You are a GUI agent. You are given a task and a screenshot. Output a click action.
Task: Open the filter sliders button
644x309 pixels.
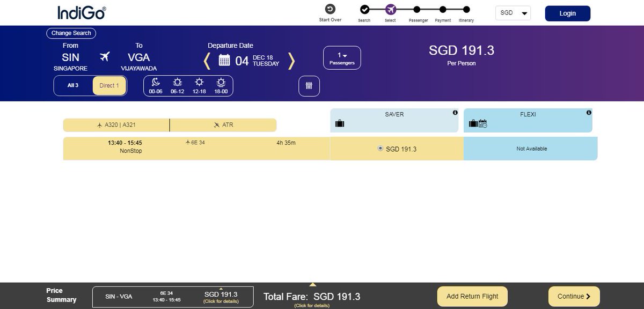[309, 86]
